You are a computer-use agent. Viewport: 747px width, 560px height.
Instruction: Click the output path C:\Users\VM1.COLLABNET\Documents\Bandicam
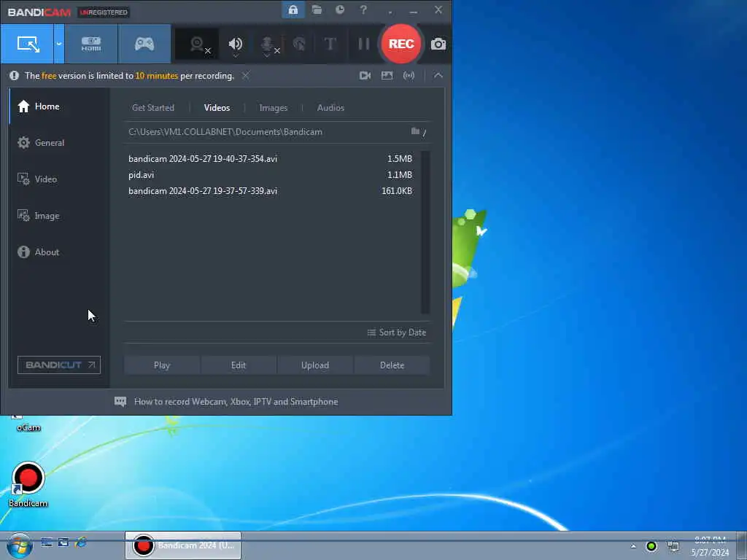225,132
